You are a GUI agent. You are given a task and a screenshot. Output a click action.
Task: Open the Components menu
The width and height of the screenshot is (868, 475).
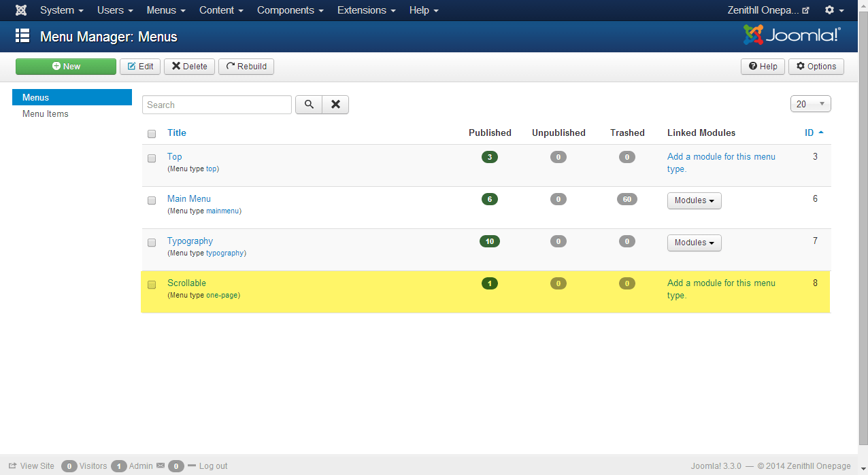290,10
